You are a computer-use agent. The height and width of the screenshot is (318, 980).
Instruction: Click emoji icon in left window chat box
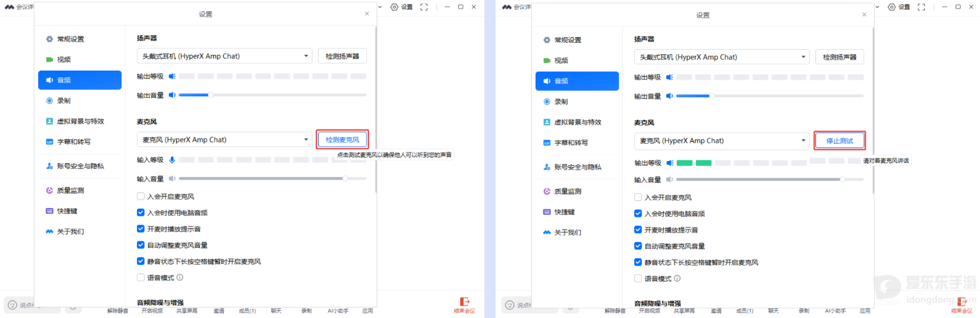click(x=11, y=305)
